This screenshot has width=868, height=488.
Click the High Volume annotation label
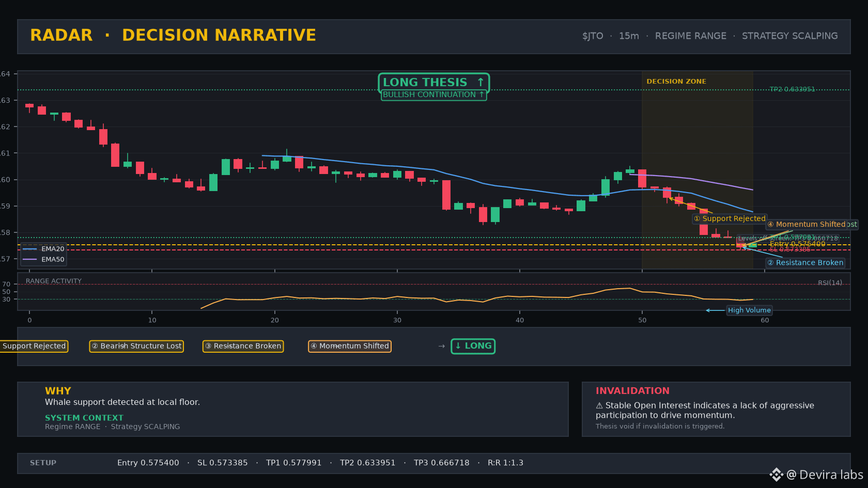tap(749, 310)
